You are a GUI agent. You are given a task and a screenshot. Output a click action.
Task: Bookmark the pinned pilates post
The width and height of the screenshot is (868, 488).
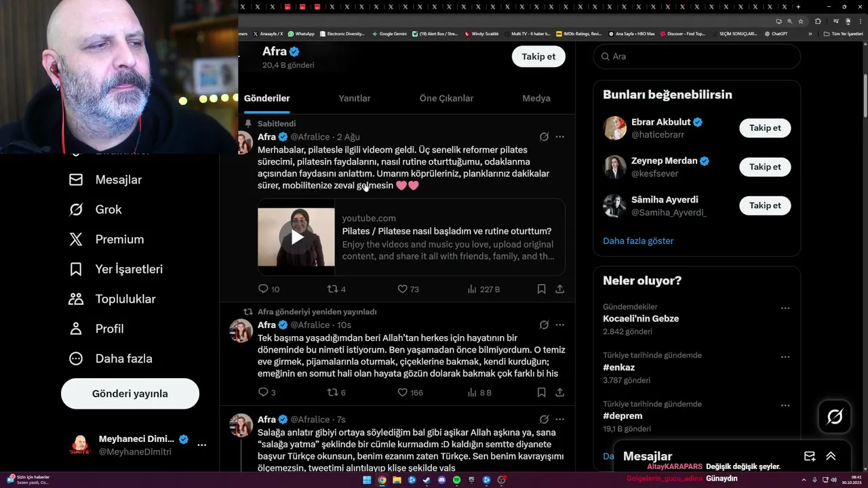pyautogui.click(x=541, y=289)
